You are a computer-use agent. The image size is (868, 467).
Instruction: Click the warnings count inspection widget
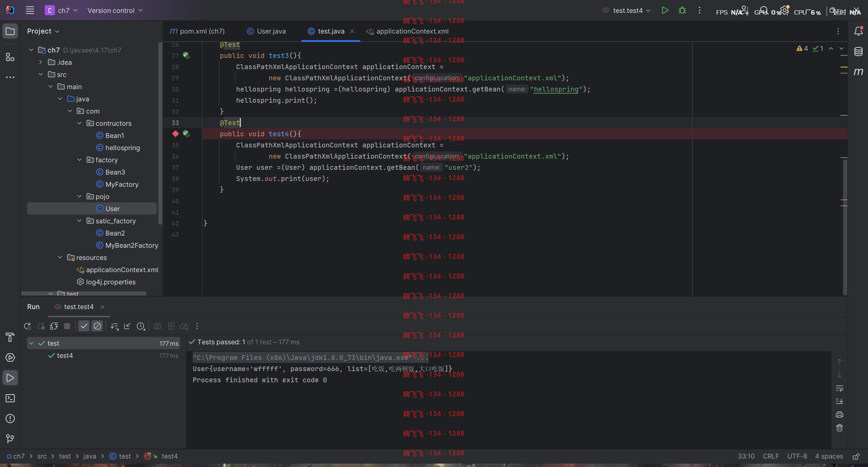(x=802, y=49)
